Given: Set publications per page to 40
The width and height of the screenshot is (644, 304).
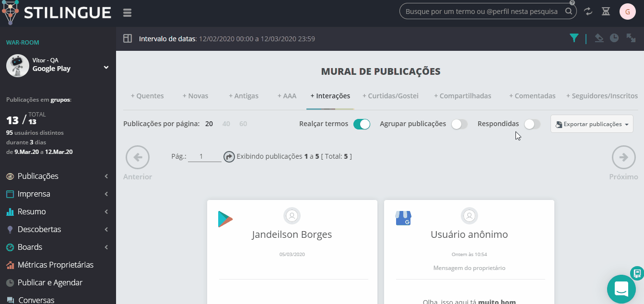Looking at the screenshot, I should pyautogui.click(x=226, y=124).
